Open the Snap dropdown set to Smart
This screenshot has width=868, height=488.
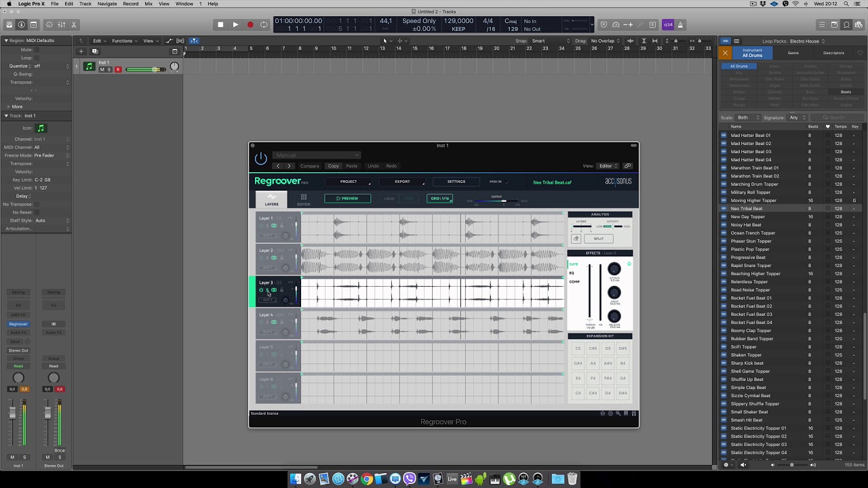pos(551,41)
